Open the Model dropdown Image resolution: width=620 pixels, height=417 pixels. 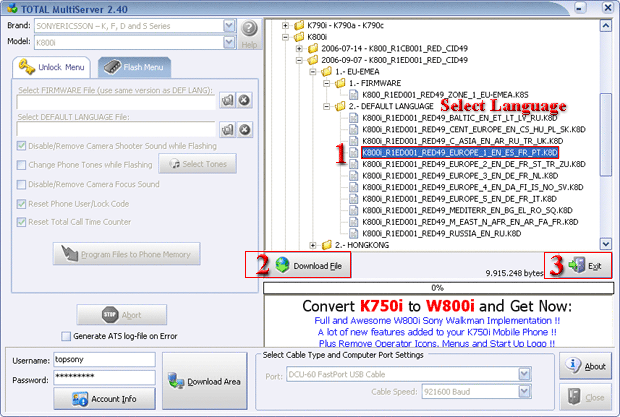click(229, 42)
